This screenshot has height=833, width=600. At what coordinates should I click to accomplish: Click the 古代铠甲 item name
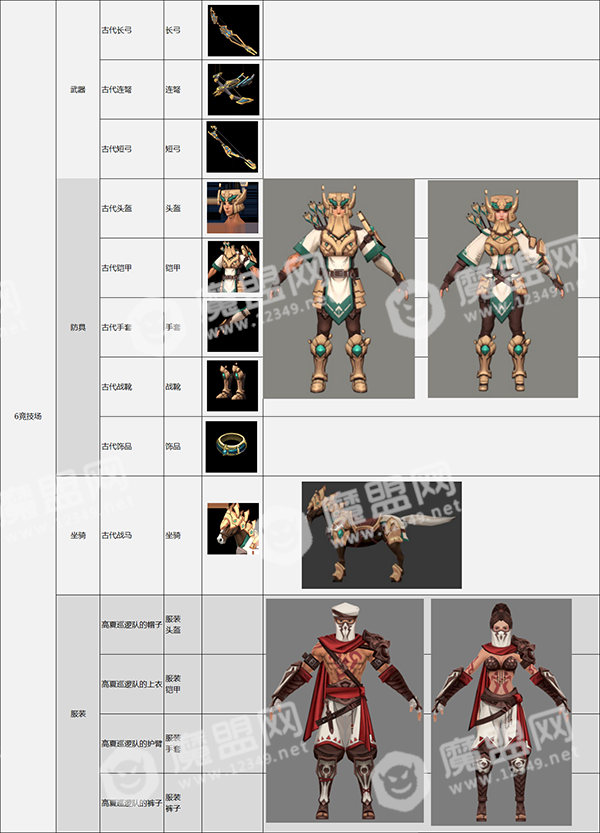point(117,268)
